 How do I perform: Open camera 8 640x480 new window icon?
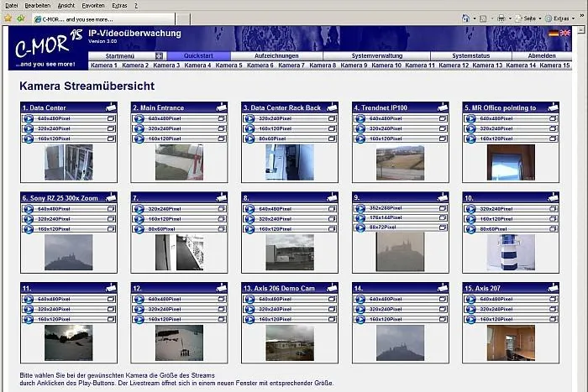click(x=332, y=209)
